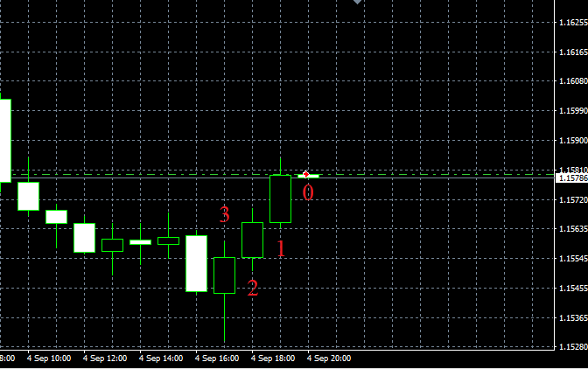Select the tall hollow candle above red label 1
588x369 pixels.
pos(280,198)
